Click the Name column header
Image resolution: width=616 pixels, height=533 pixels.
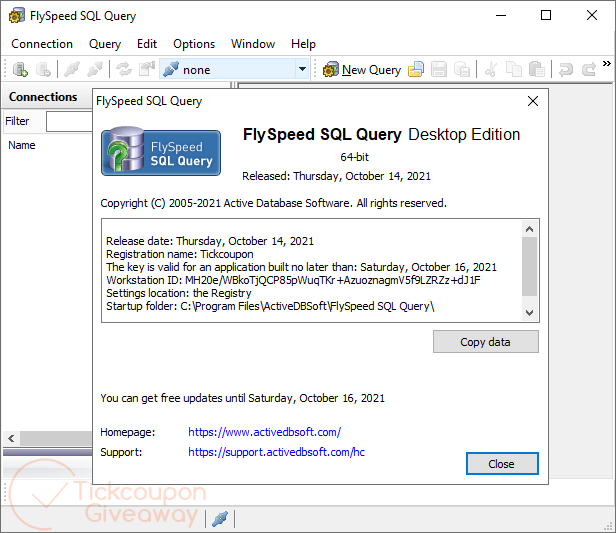tap(22, 145)
